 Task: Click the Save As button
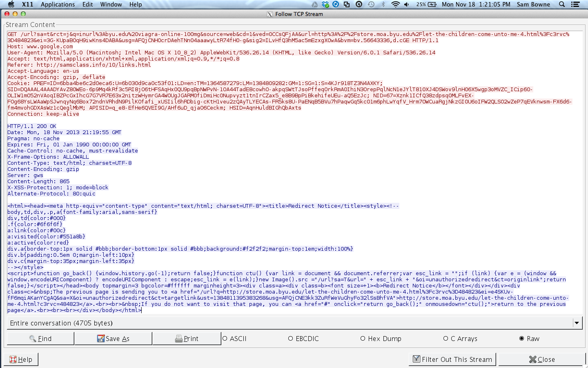(x=113, y=339)
